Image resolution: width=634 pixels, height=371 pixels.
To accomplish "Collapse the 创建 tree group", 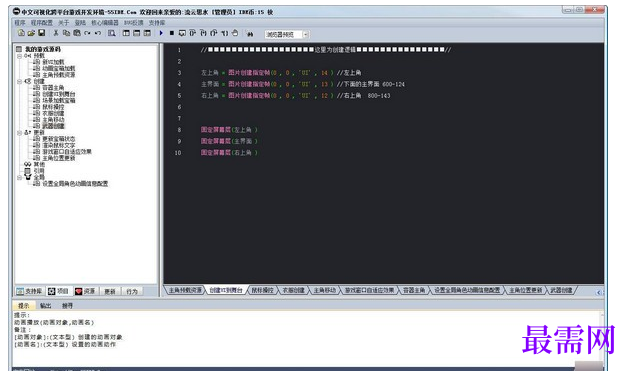I will [x=19, y=81].
